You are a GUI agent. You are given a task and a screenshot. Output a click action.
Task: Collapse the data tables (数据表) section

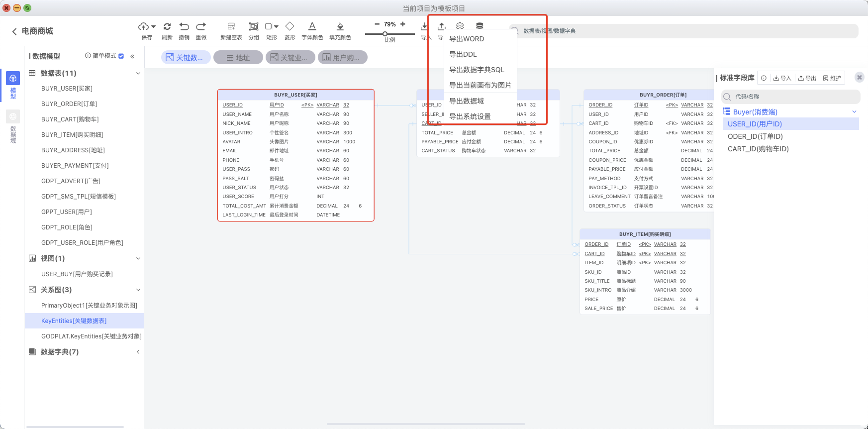click(138, 73)
